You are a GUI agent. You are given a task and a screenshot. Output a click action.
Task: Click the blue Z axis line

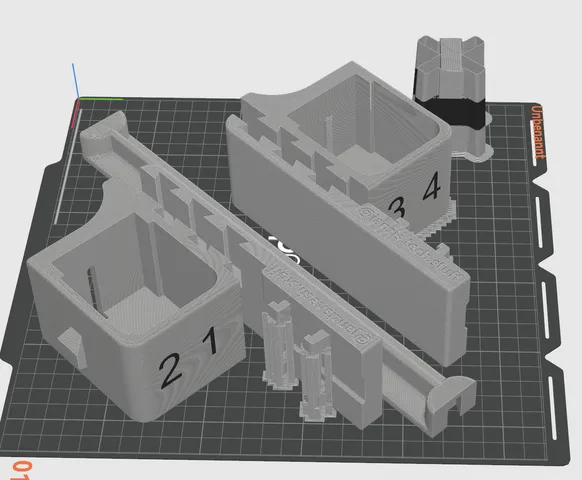click(75, 80)
